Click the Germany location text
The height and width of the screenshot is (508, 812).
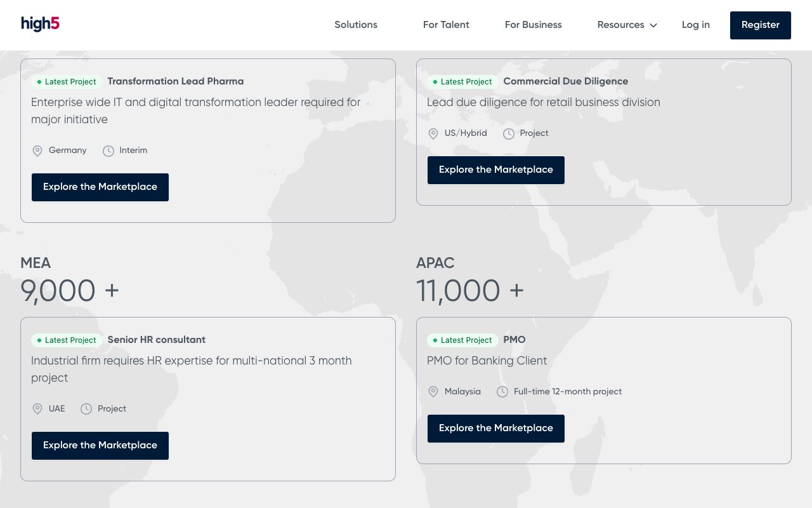(x=67, y=150)
